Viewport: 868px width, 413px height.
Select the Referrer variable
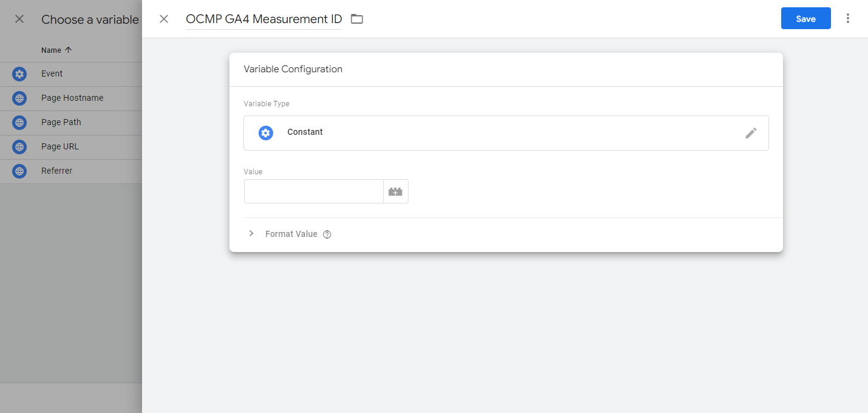pos(71,171)
